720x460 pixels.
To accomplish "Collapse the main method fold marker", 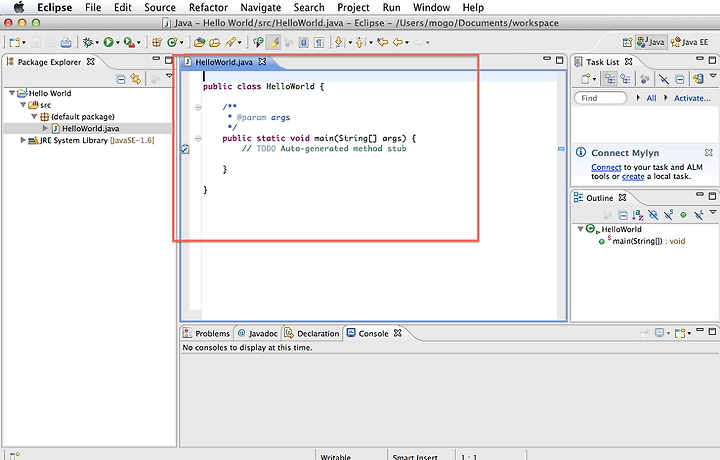I will [198, 138].
